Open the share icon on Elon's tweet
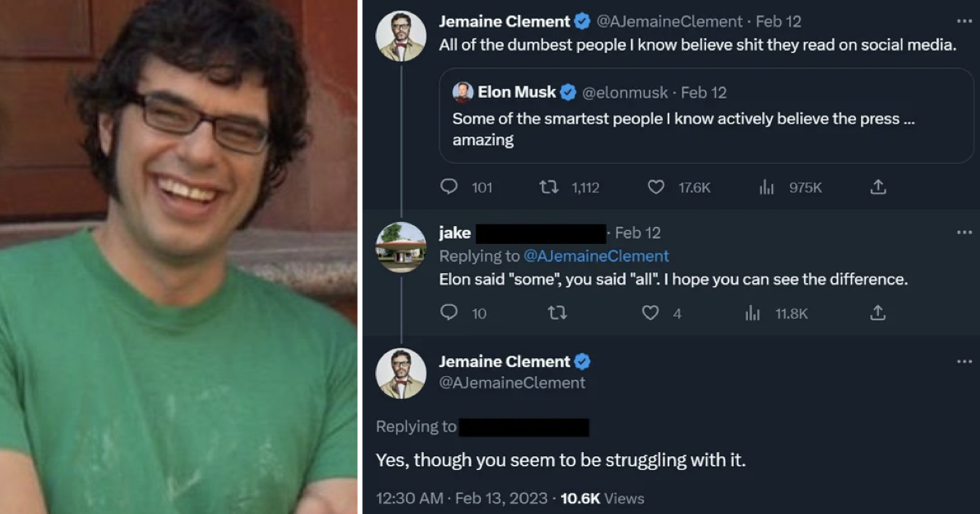The height and width of the screenshot is (514, 980). pos(878,187)
